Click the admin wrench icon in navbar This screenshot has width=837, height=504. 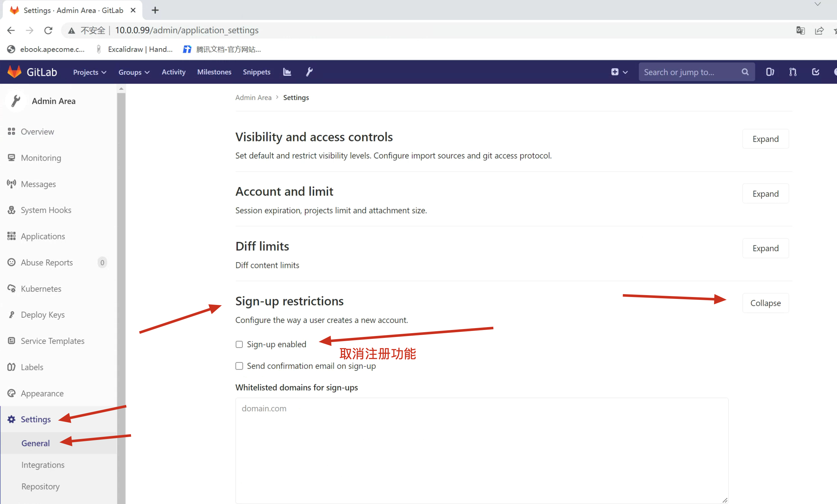coord(309,72)
